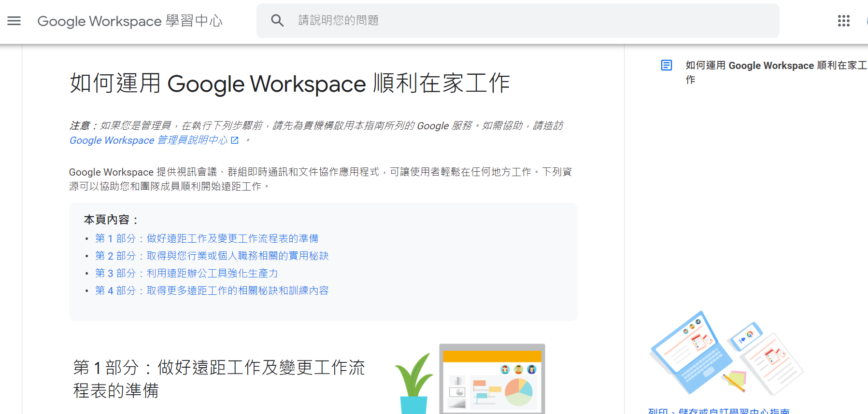Click the 列印、儲存或自訂學習中心指南 link
This screenshot has width=868, height=414.
click(719, 411)
